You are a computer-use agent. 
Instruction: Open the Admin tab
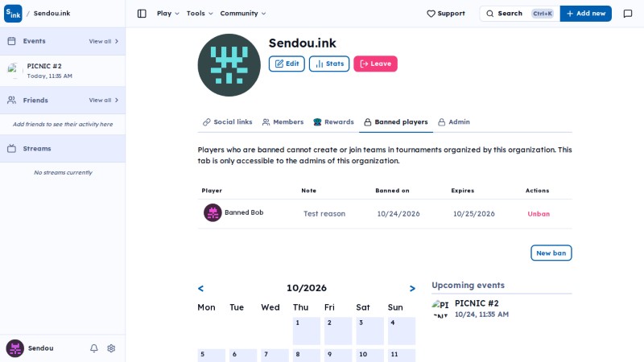(x=454, y=122)
